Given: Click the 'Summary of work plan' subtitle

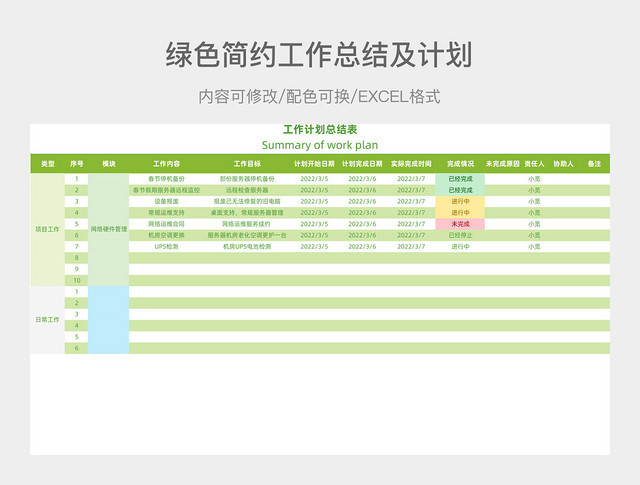Looking at the screenshot, I should click(x=320, y=145).
